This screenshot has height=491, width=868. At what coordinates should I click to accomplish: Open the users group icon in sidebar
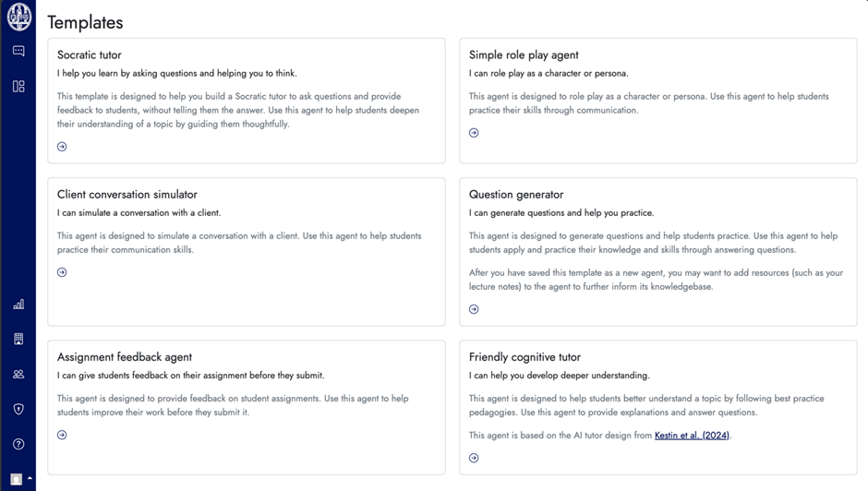18,374
